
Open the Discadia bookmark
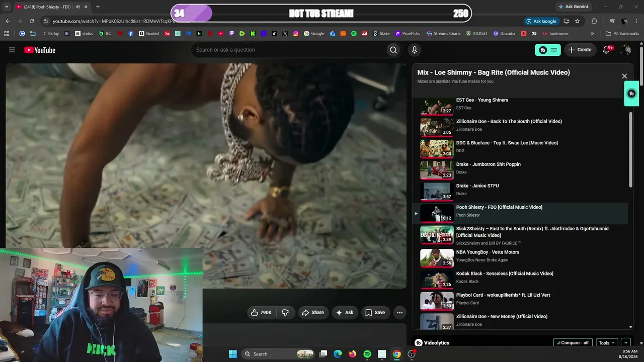pos(505,34)
